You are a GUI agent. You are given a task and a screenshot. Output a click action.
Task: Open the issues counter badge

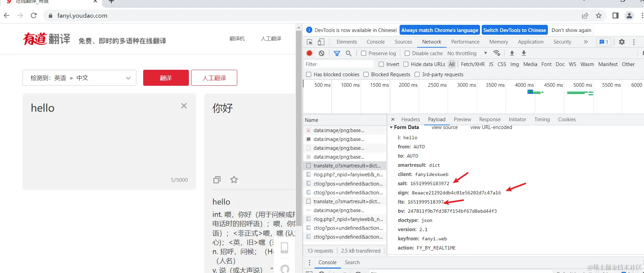tap(604, 42)
